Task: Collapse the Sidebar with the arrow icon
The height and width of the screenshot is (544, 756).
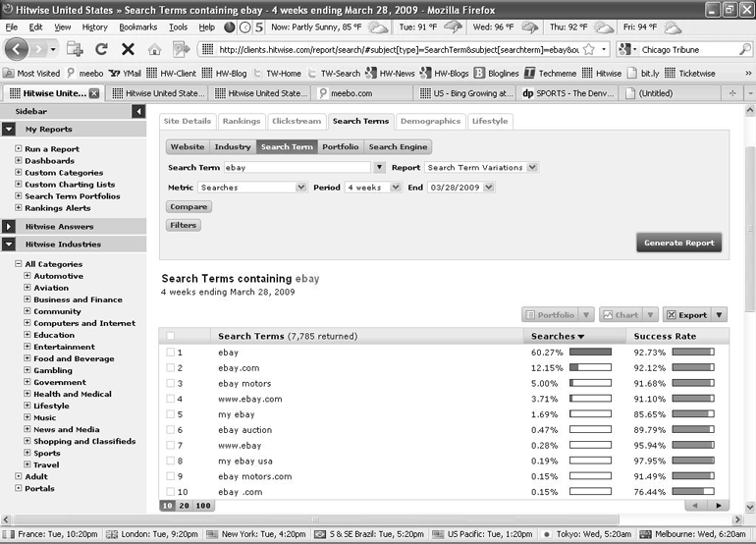Action: [137, 111]
